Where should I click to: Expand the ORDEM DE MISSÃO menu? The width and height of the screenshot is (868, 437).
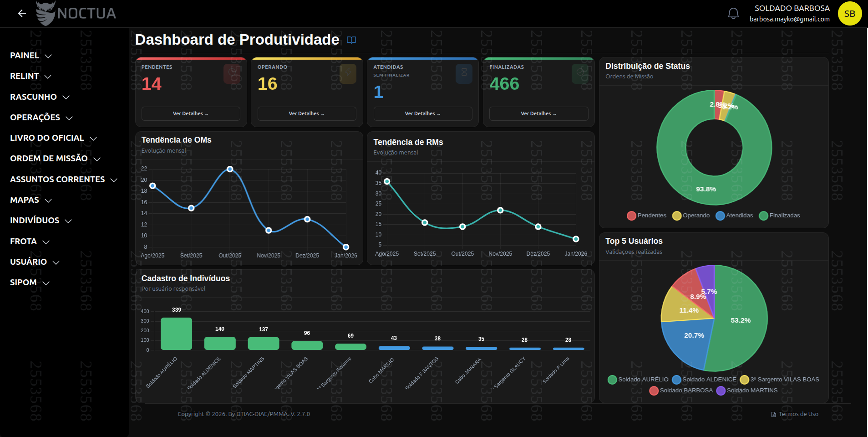coord(55,159)
